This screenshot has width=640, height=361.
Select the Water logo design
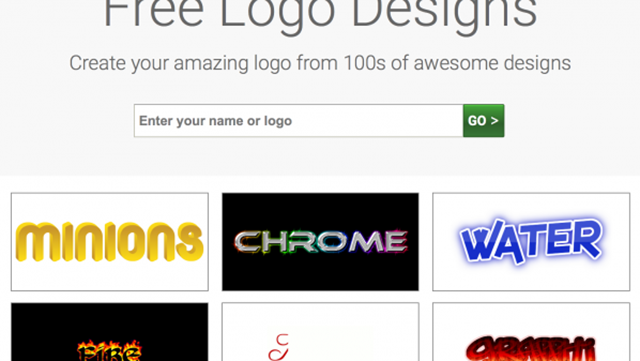[x=531, y=242]
